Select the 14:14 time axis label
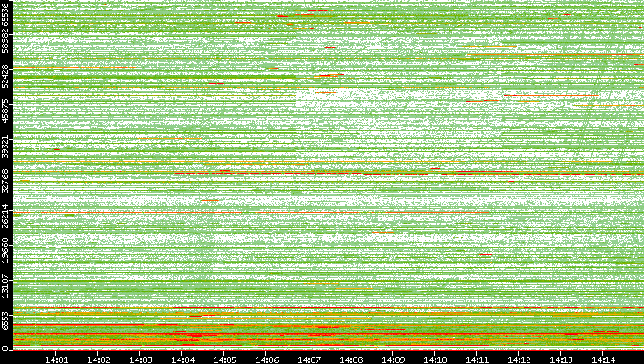This screenshot has width=644, height=364. click(604, 359)
